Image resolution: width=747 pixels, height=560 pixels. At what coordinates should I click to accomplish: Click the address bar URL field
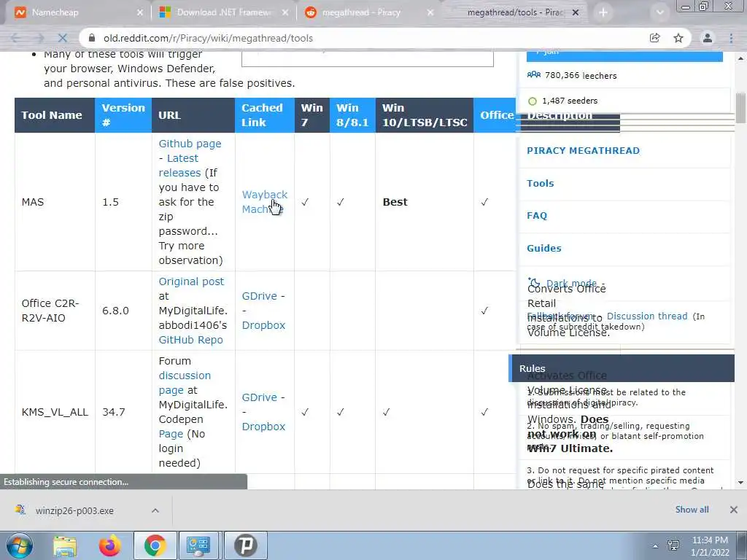pyautogui.click(x=362, y=38)
